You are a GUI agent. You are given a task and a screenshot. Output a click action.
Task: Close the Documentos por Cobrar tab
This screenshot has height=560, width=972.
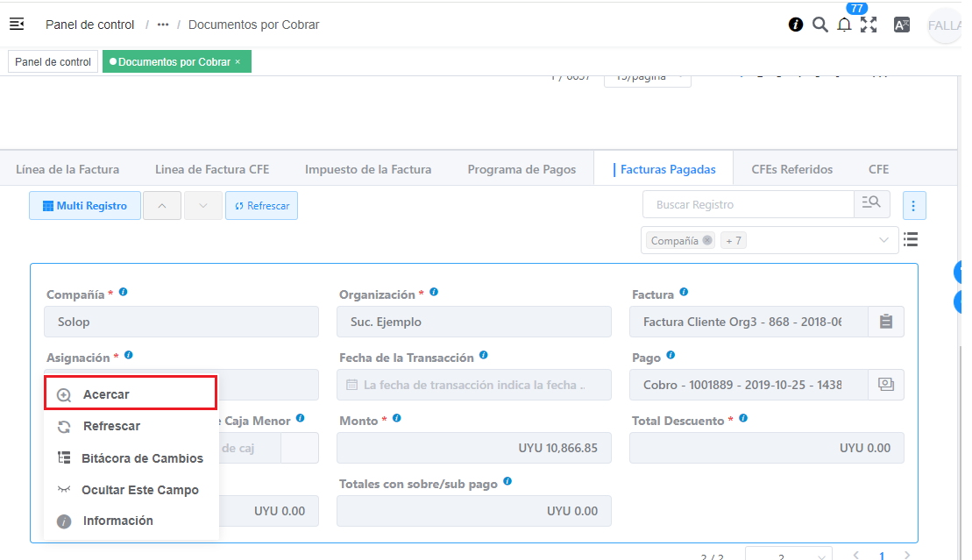pos(238,62)
